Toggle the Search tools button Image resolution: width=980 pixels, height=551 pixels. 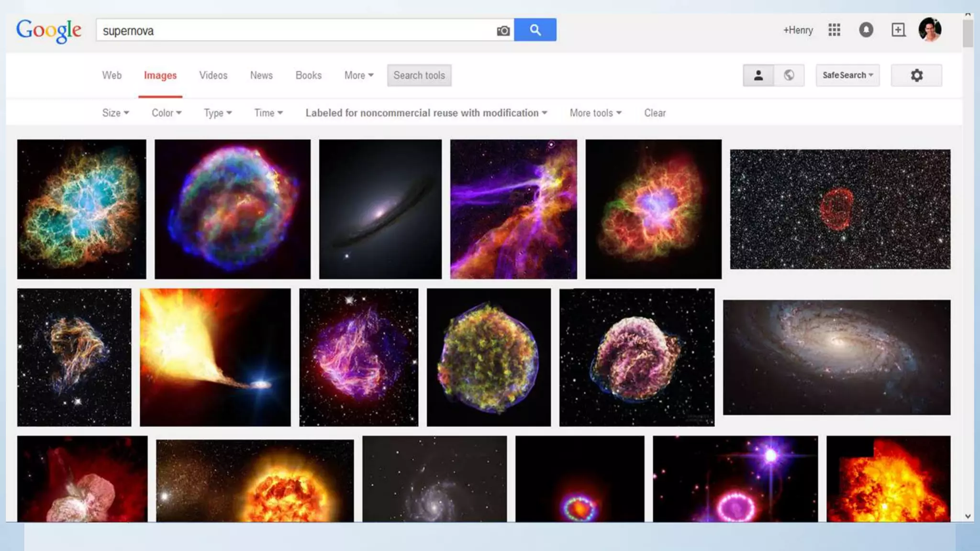tap(419, 76)
